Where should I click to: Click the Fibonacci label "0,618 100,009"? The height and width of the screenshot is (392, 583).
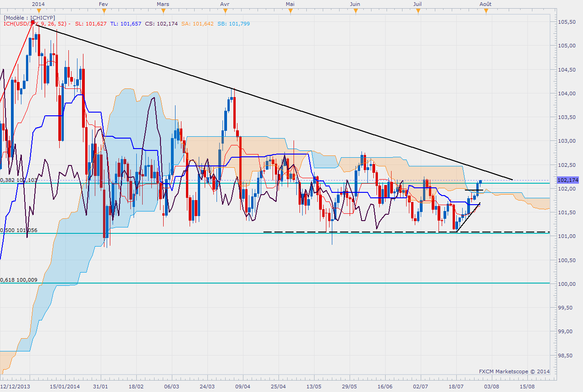click(19, 280)
